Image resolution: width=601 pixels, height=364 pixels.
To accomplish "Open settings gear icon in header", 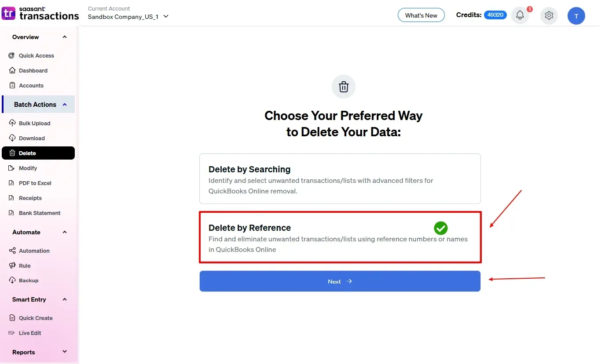I will [x=549, y=15].
